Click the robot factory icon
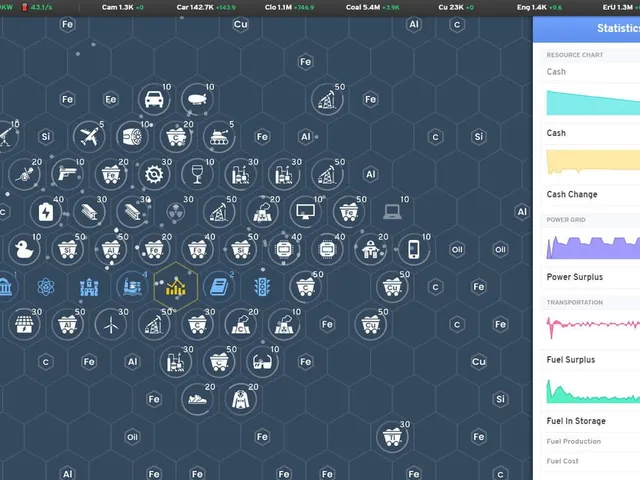Screen dimensions: 640x480 [x=370, y=249]
